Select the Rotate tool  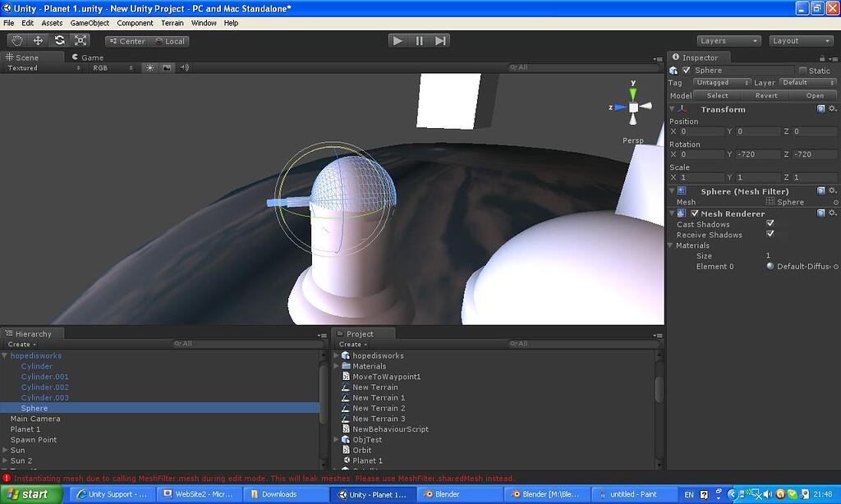tap(59, 40)
